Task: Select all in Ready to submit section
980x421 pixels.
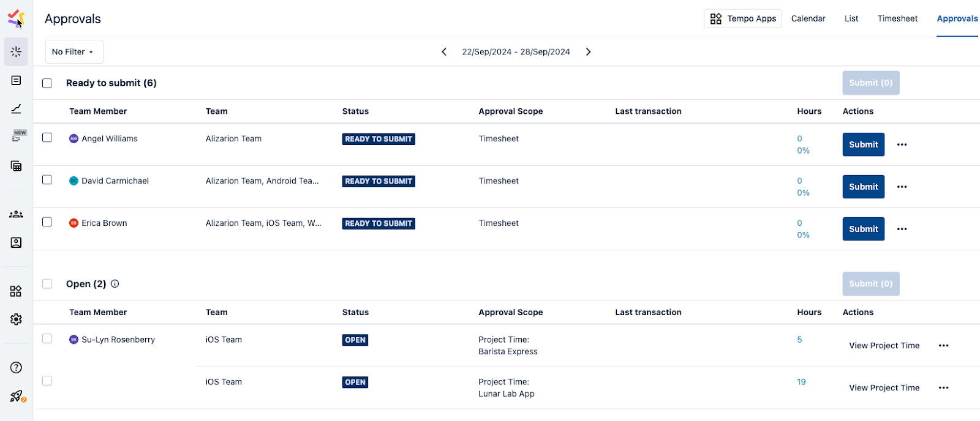Action: point(47,83)
